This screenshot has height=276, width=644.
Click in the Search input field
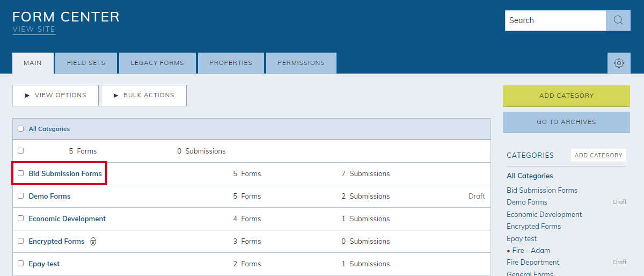click(555, 20)
